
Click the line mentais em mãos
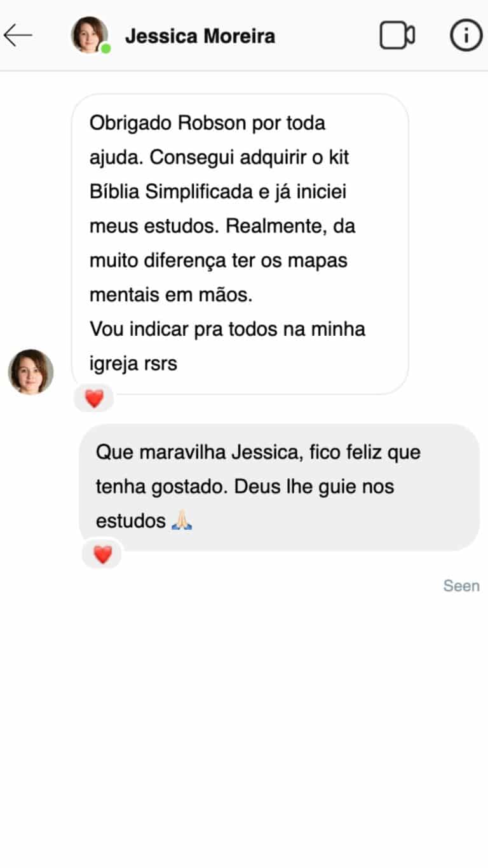(170, 295)
